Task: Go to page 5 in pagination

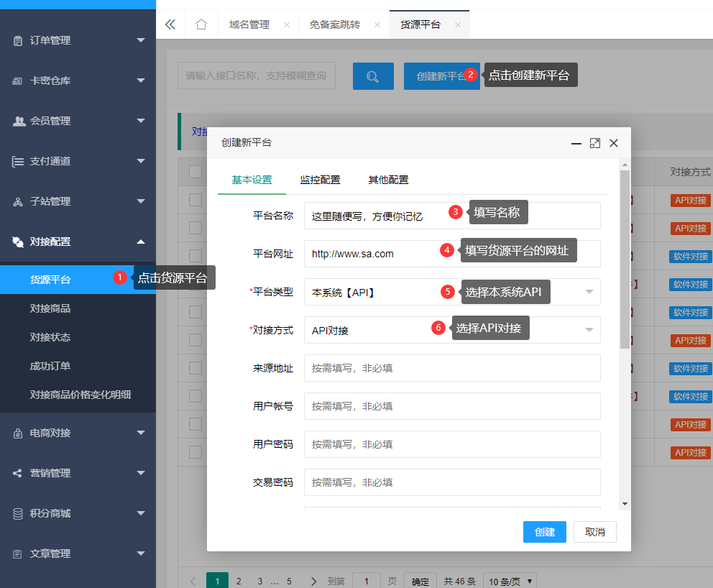Action: 289,582
